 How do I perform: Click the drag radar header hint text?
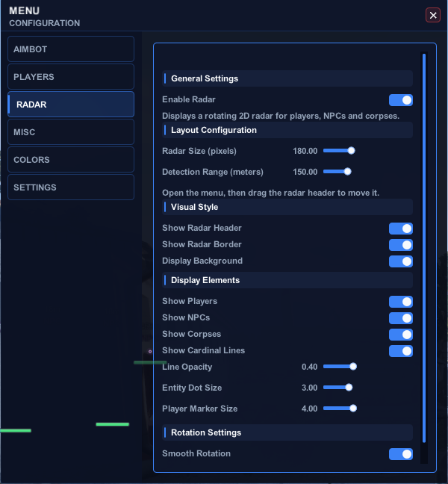click(270, 193)
